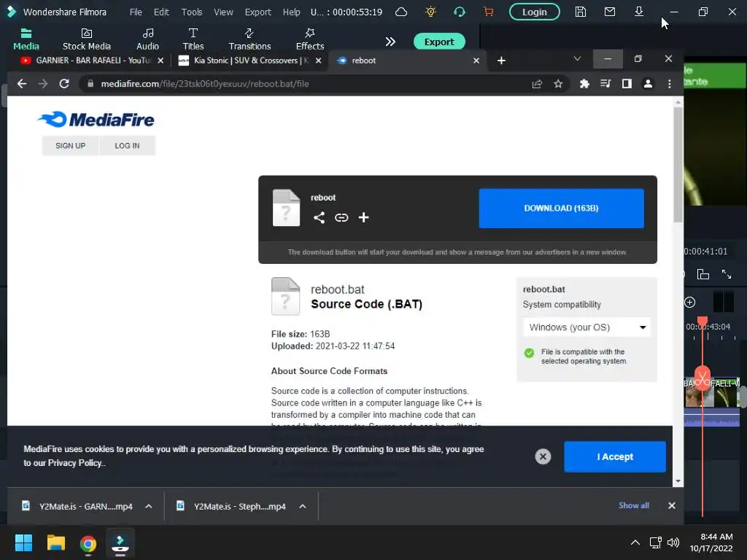
Task: Click the fullscreen expand icon in Filmora preview
Action: click(726, 274)
